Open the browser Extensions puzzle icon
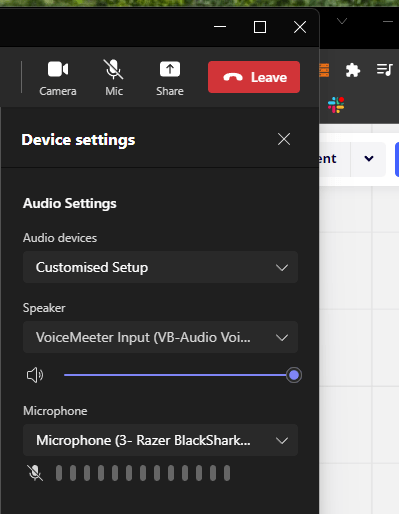Screen dimensions: 399x514 tap(353, 70)
